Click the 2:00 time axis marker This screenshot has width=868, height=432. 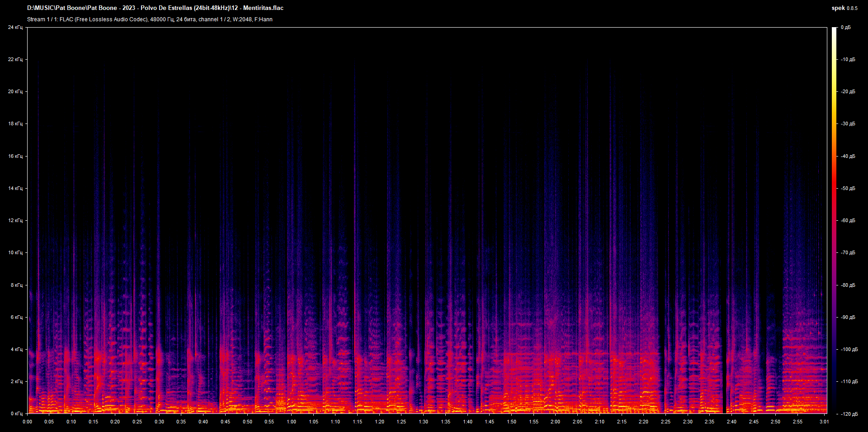555,422
